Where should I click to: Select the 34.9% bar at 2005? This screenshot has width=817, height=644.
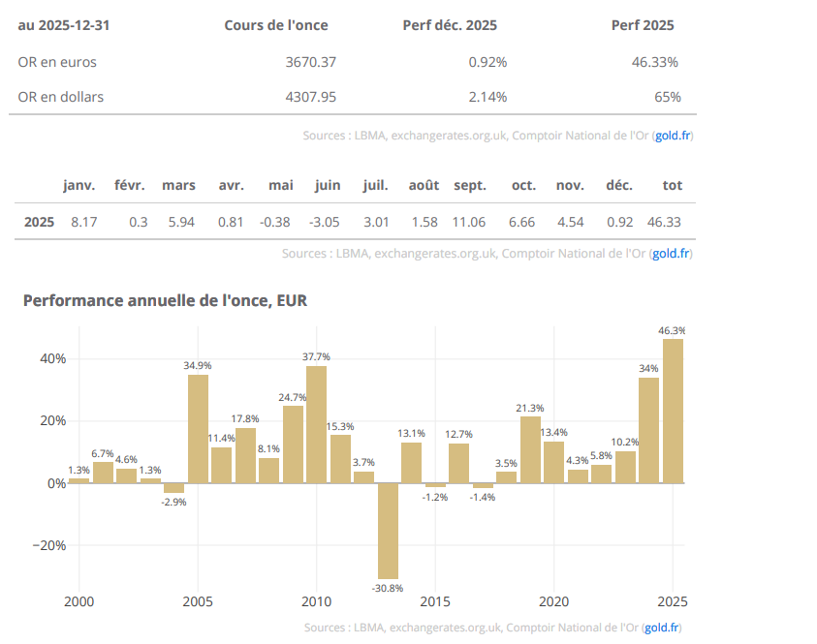point(198,428)
